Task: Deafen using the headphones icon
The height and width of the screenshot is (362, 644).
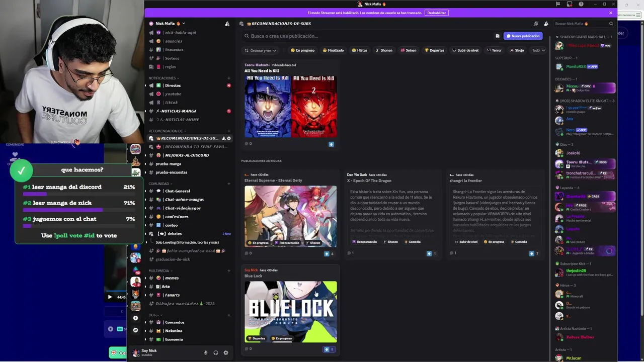Action: [x=215, y=353]
